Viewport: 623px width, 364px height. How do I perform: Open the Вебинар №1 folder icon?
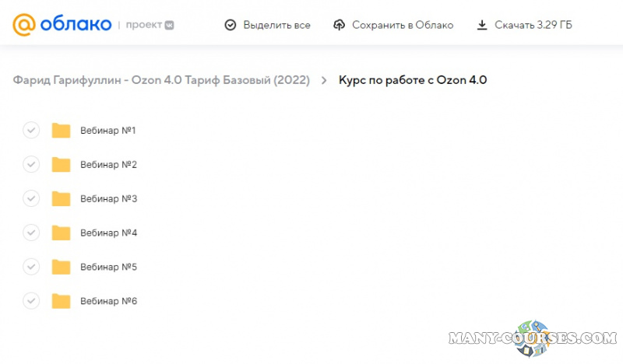(x=61, y=131)
